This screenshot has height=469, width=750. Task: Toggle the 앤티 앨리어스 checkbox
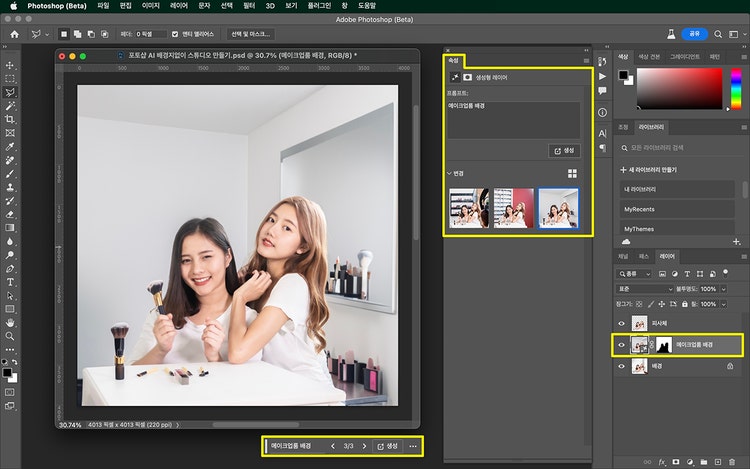(175, 34)
